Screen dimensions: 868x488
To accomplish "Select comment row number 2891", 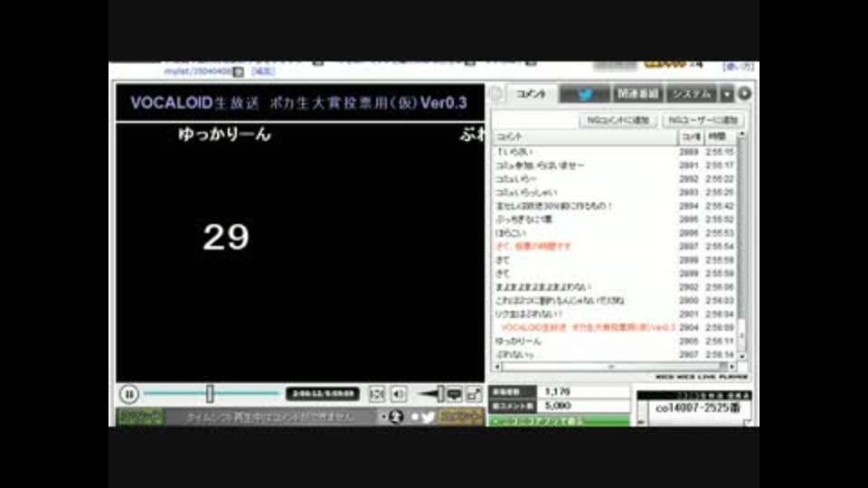I will tap(615, 165).
